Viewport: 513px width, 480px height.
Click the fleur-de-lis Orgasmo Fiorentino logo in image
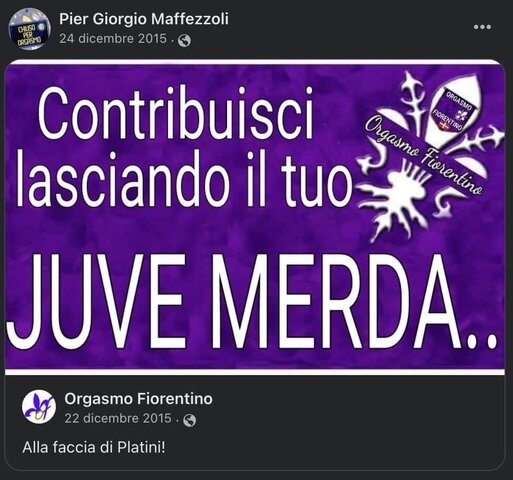click(430, 155)
